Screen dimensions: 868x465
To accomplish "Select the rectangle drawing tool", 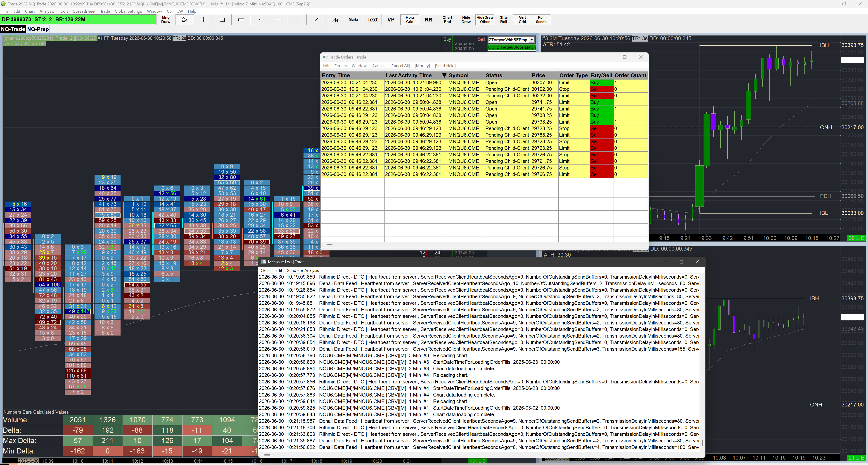I will click(x=222, y=19).
